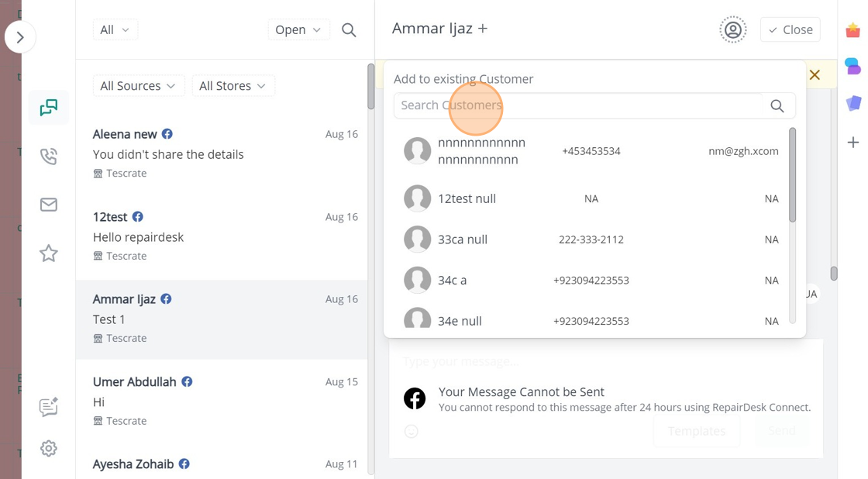Click phone number 222-333-2112

point(591,239)
